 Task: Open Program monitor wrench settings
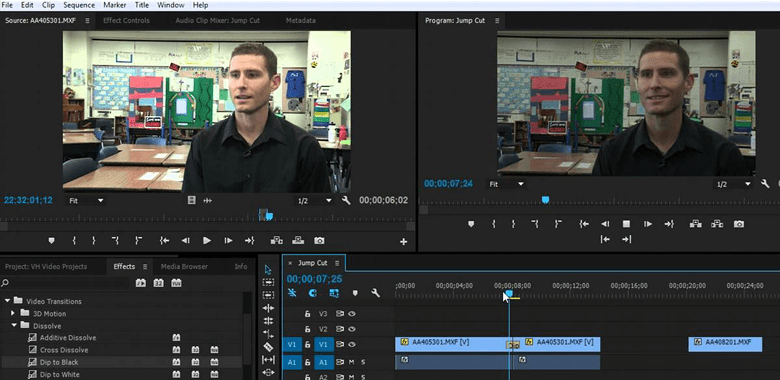click(765, 184)
